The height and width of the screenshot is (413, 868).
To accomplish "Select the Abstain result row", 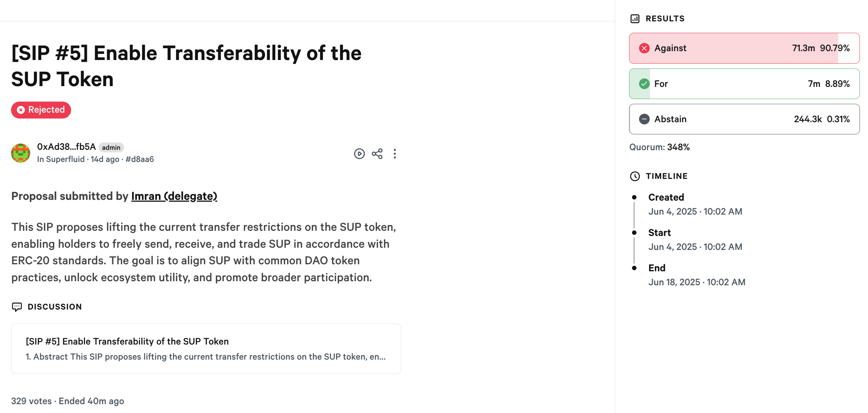I will [x=744, y=119].
